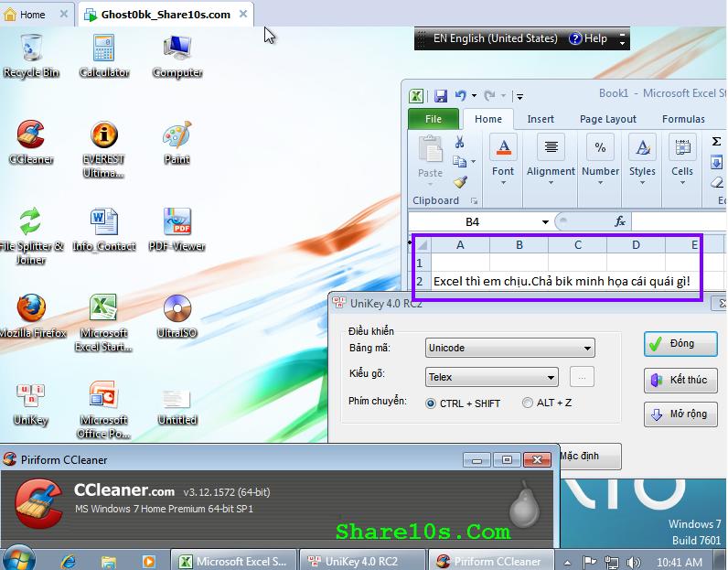Open the Info_Contact document icon

click(104, 229)
